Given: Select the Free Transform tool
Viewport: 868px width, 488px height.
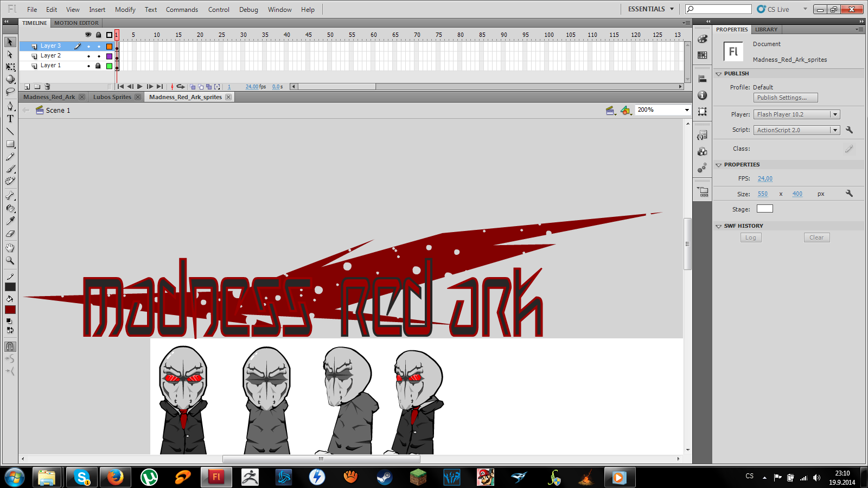Looking at the screenshot, I should [x=10, y=67].
